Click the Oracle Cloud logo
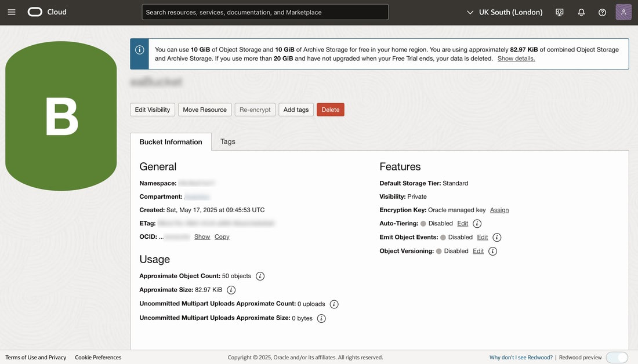638x364 pixels. click(x=47, y=12)
